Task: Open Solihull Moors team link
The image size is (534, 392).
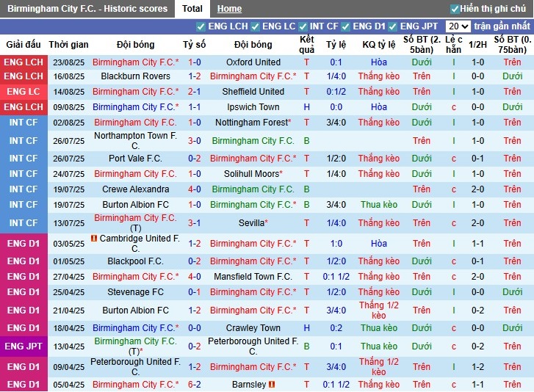Action: [x=251, y=174]
